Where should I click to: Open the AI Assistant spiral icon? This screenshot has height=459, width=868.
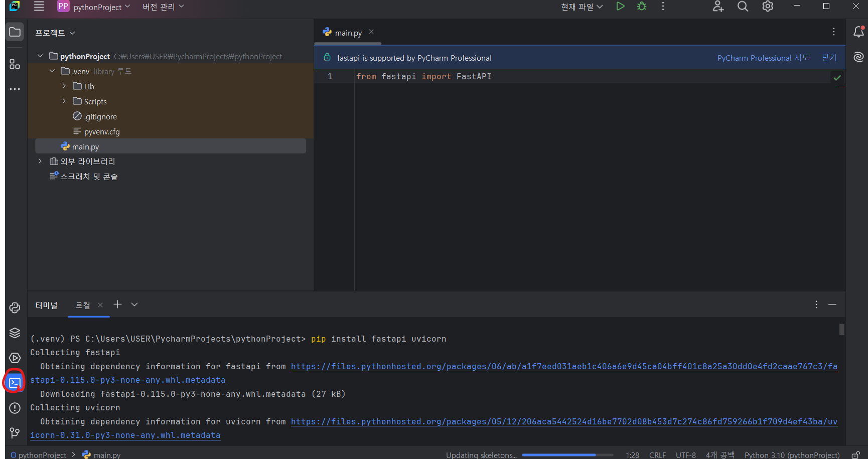click(x=858, y=57)
